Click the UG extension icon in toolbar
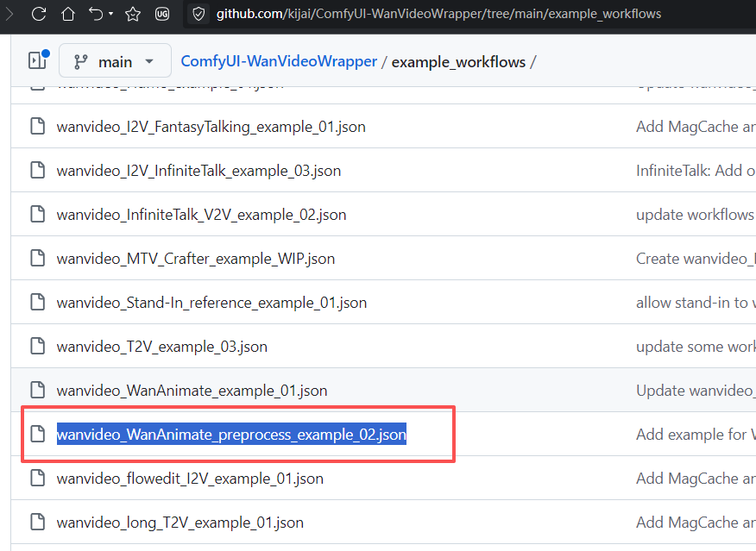This screenshot has width=756, height=551. point(162,14)
